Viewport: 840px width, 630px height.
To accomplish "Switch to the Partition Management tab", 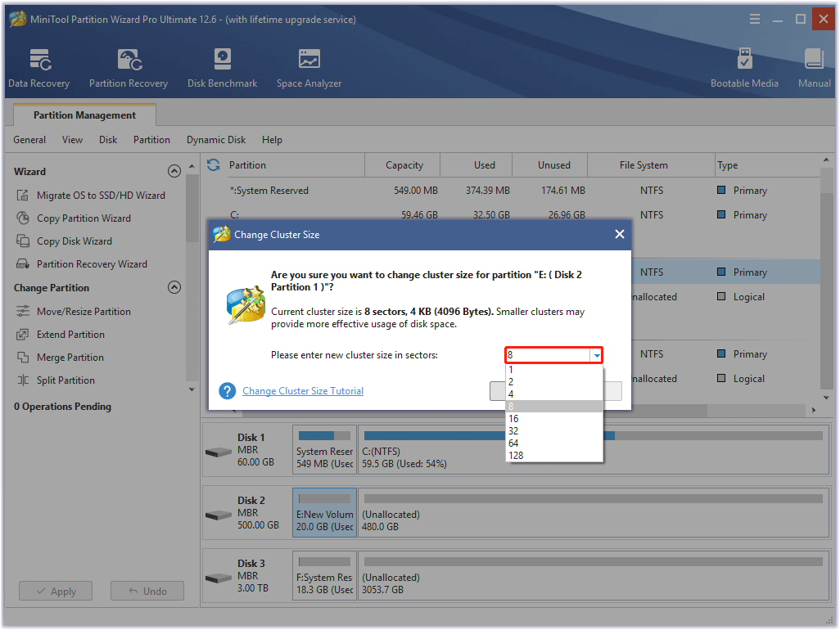I will click(84, 115).
